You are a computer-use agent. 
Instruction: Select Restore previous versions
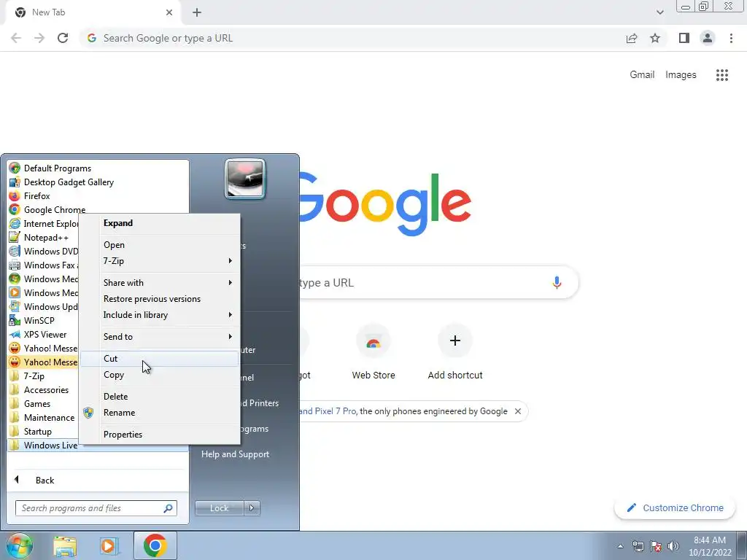coord(160,298)
